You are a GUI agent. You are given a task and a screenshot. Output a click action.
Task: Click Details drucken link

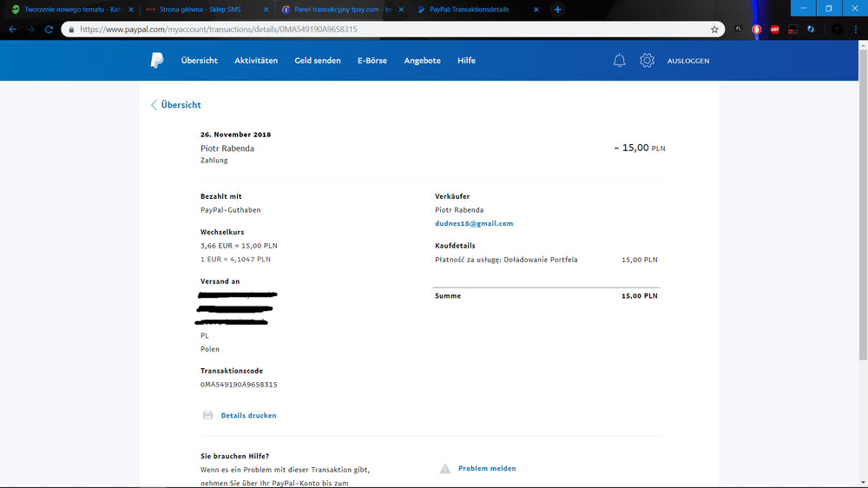pos(248,415)
